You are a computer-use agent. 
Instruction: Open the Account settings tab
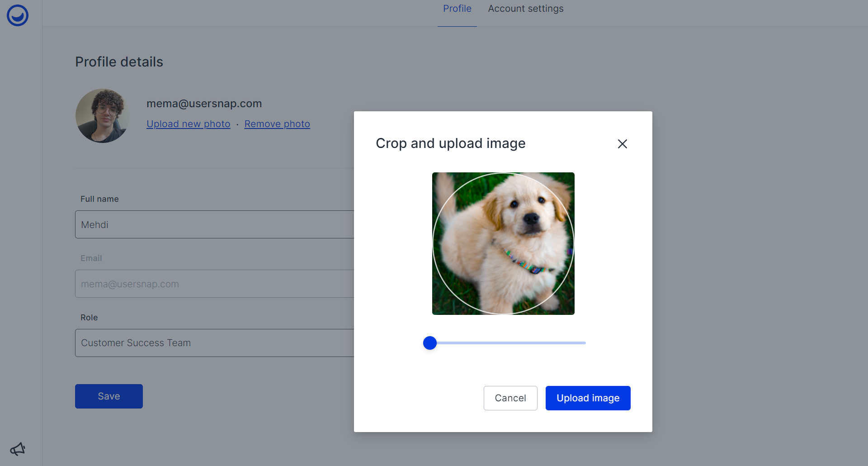click(x=526, y=9)
